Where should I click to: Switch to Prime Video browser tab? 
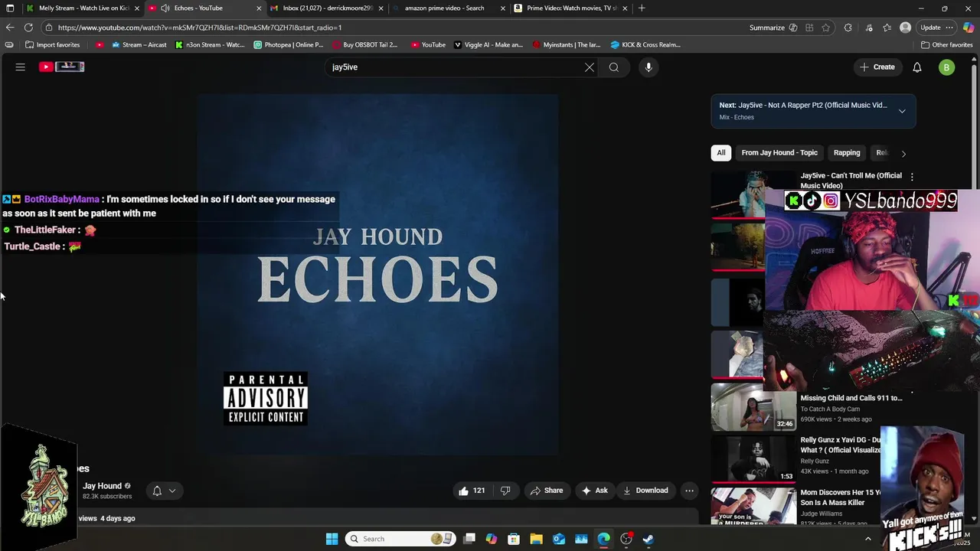pyautogui.click(x=571, y=8)
